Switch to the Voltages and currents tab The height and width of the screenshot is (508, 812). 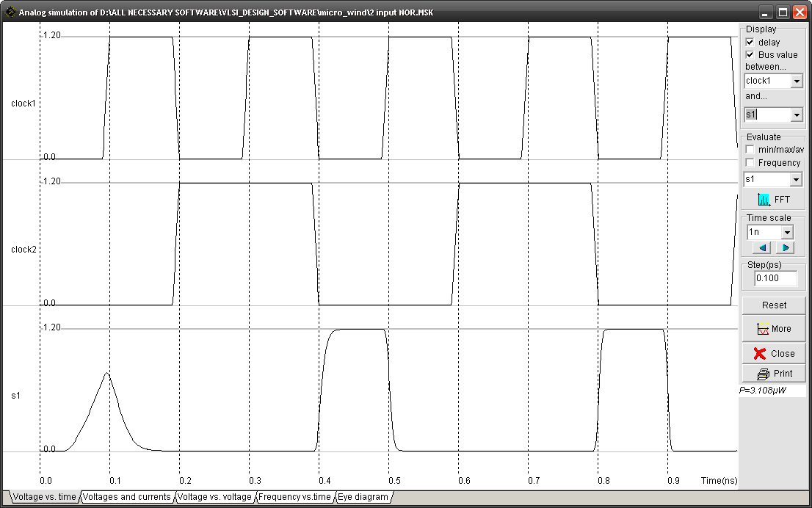(x=126, y=497)
